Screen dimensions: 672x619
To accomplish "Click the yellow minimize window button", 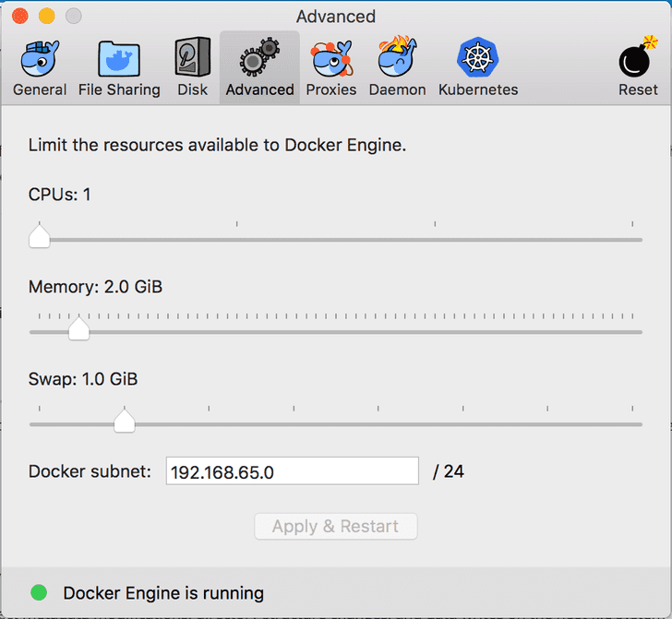I will click(46, 17).
